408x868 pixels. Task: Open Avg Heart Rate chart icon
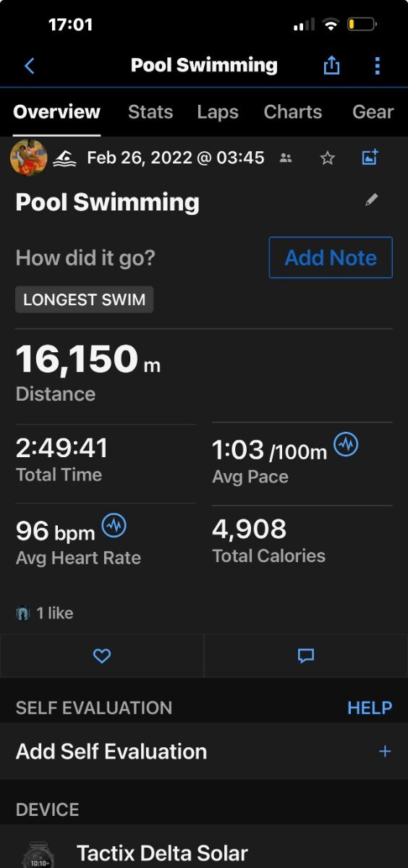(114, 526)
